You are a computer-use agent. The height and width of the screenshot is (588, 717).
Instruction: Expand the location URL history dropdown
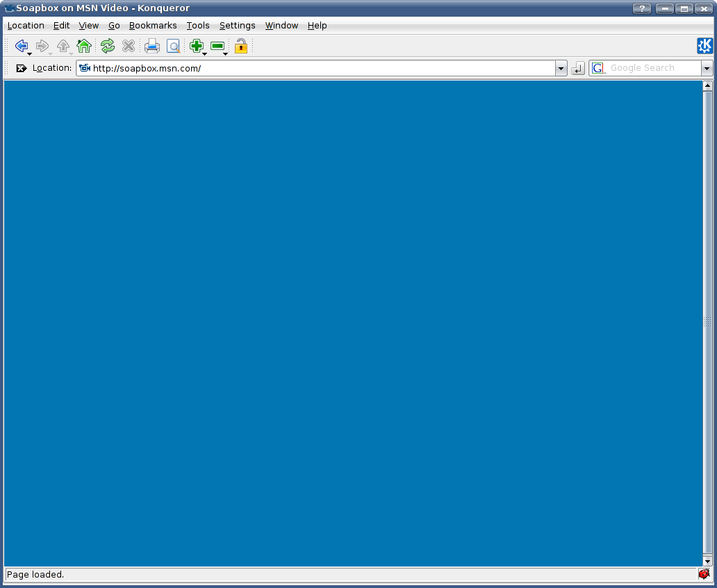click(561, 69)
